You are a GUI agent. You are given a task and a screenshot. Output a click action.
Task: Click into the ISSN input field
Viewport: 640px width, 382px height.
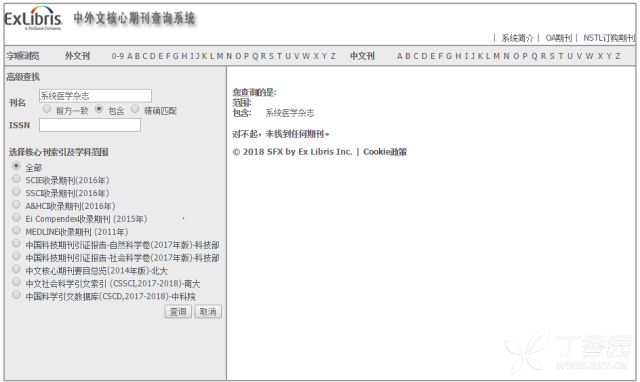coord(90,125)
